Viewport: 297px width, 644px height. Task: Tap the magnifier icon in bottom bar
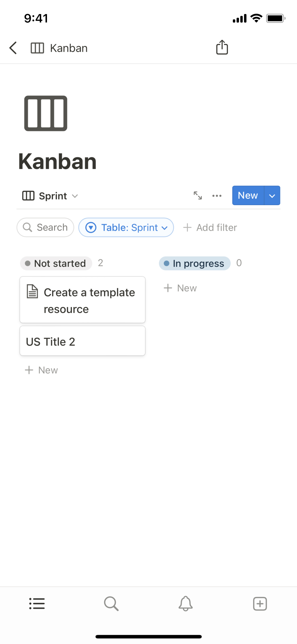(x=111, y=604)
